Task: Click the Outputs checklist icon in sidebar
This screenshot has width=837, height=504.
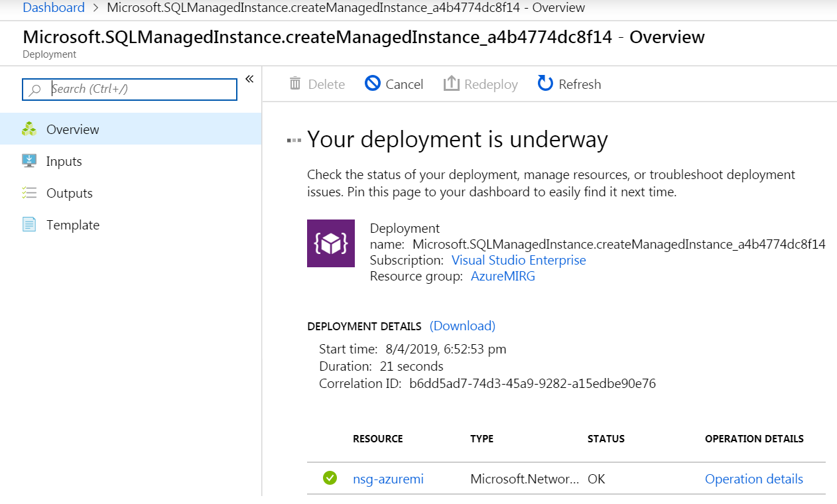Action: [x=29, y=193]
